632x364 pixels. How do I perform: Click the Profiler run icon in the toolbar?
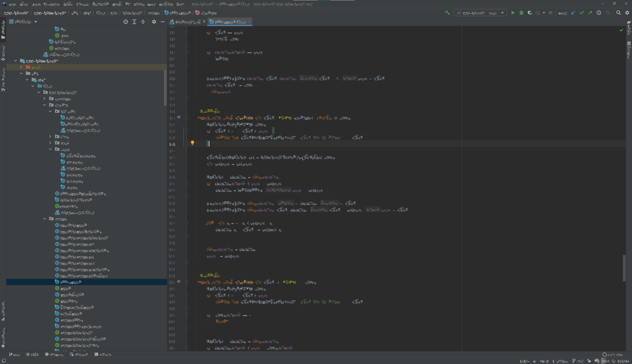coord(538,13)
